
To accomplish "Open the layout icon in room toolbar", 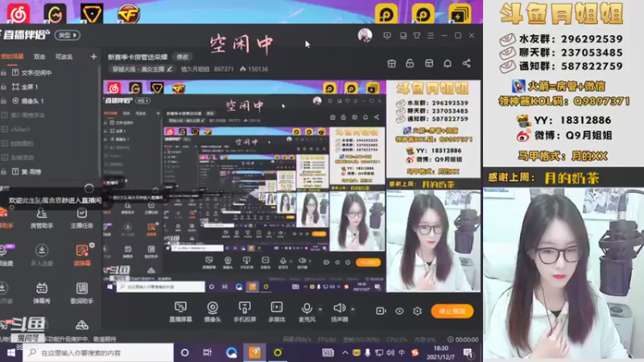I will click(x=429, y=64).
